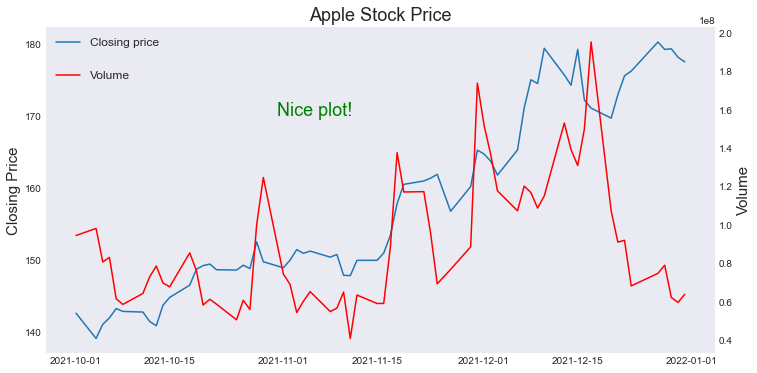Click the red Volume legend line
Image resolution: width=757 pixels, height=373 pixels.
coord(68,75)
